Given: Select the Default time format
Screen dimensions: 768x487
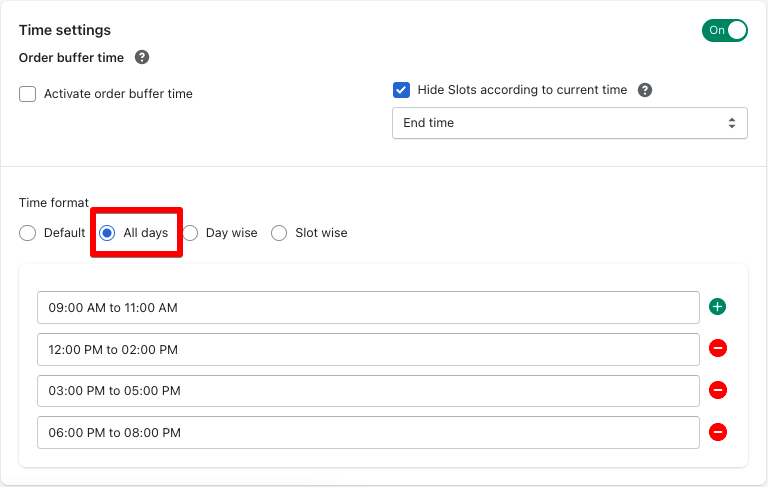Looking at the screenshot, I should pos(28,233).
